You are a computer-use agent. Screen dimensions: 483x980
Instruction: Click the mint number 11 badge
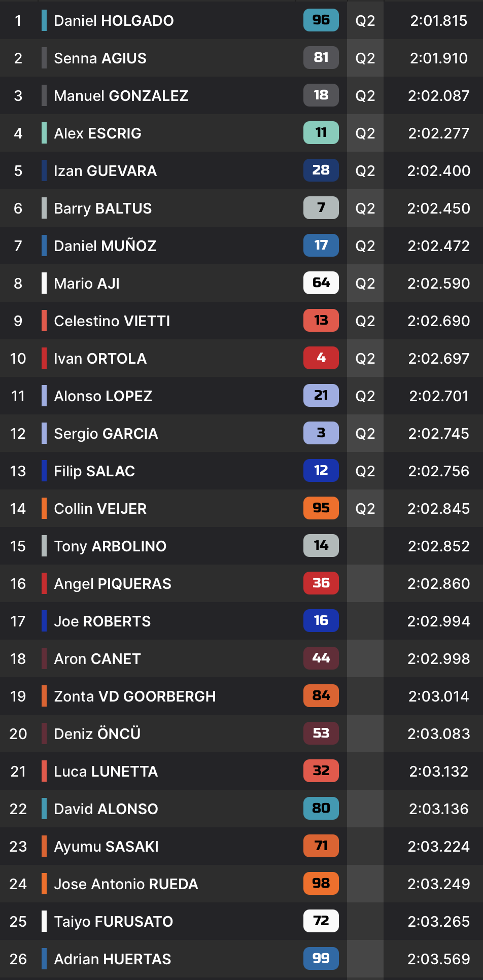tap(321, 133)
